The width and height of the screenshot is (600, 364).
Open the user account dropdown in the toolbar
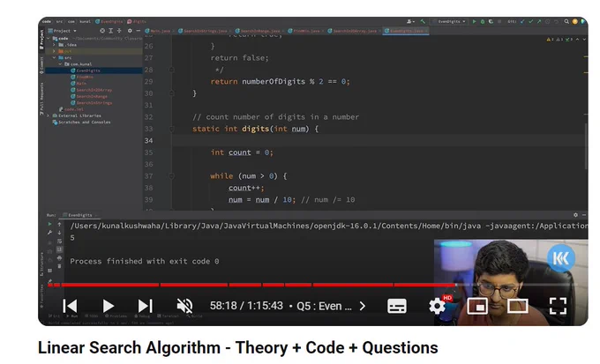[410, 21]
